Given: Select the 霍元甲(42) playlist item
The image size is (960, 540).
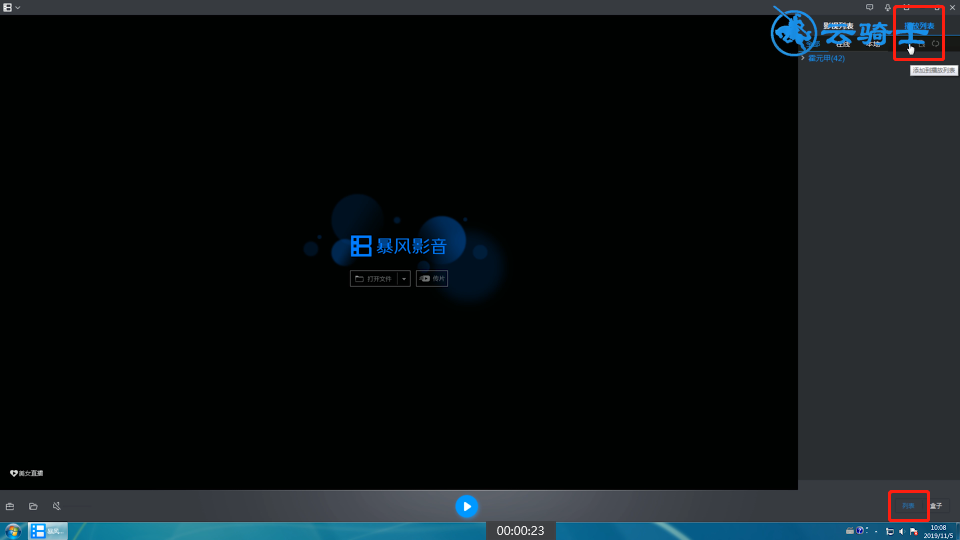Looking at the screenshot, I should tap(826, 58).
